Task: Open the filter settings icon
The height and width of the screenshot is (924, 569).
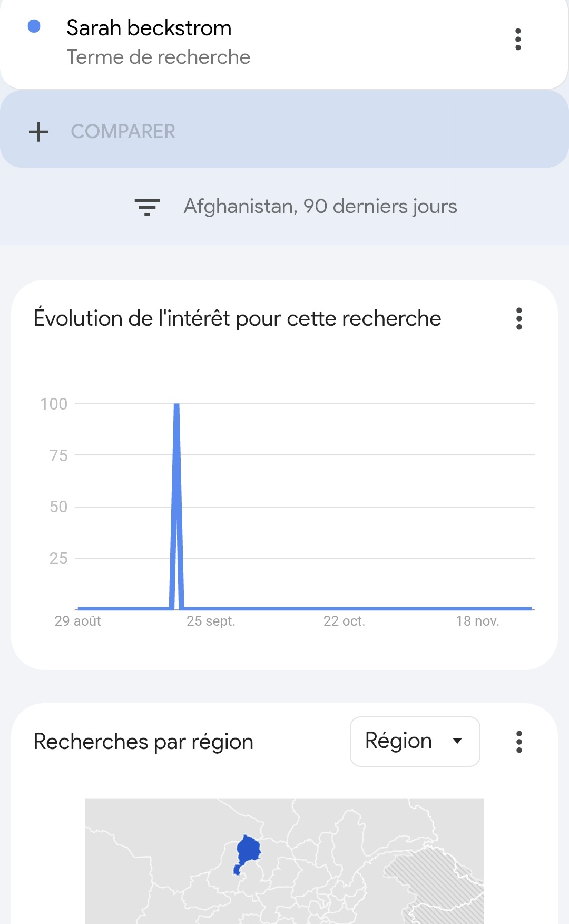Action: point(147,207)
